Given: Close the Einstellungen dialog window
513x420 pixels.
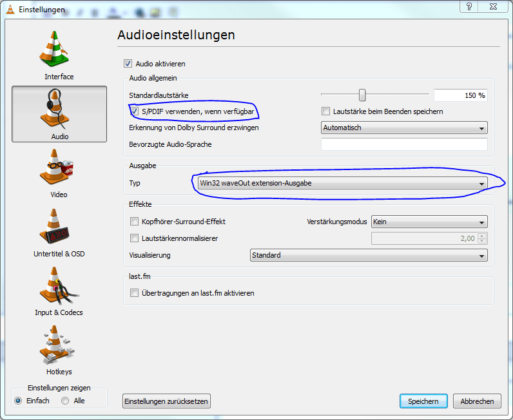Looking at the screenshot, I should [493, 6].
